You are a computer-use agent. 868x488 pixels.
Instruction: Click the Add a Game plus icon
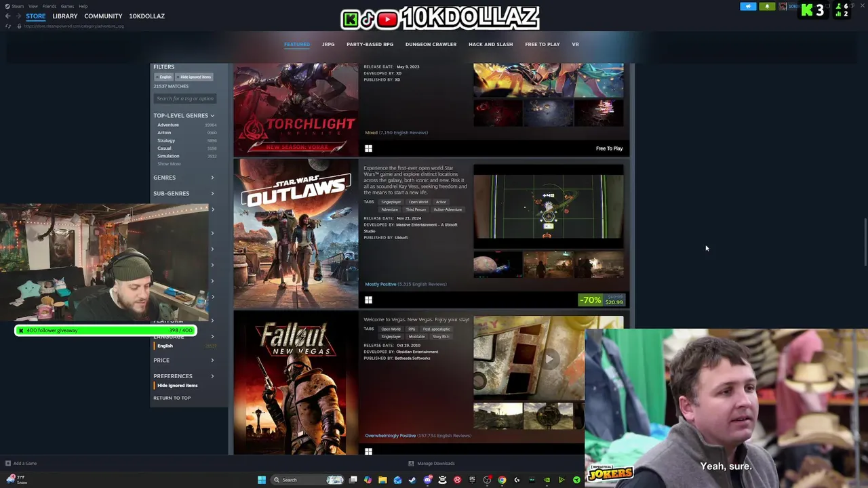[8, 464]
